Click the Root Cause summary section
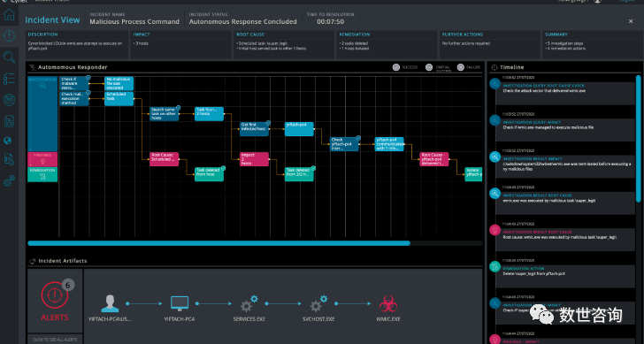The width and height of the screenshot is (644, 344). (283, 45)
